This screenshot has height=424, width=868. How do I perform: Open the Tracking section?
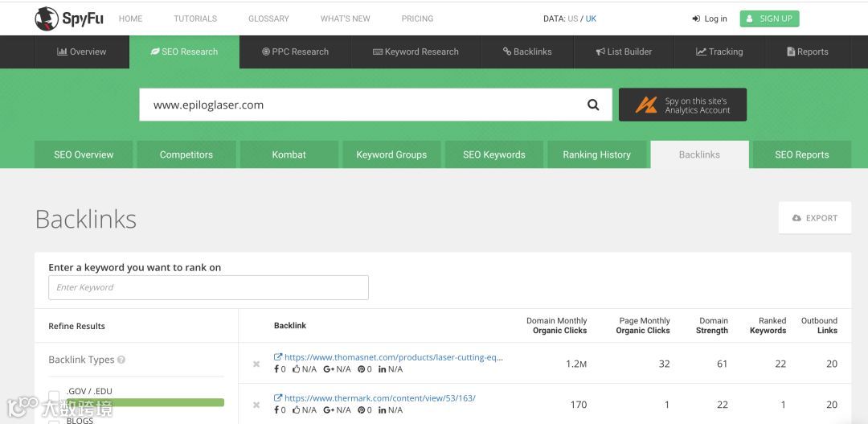pos(719,51)
